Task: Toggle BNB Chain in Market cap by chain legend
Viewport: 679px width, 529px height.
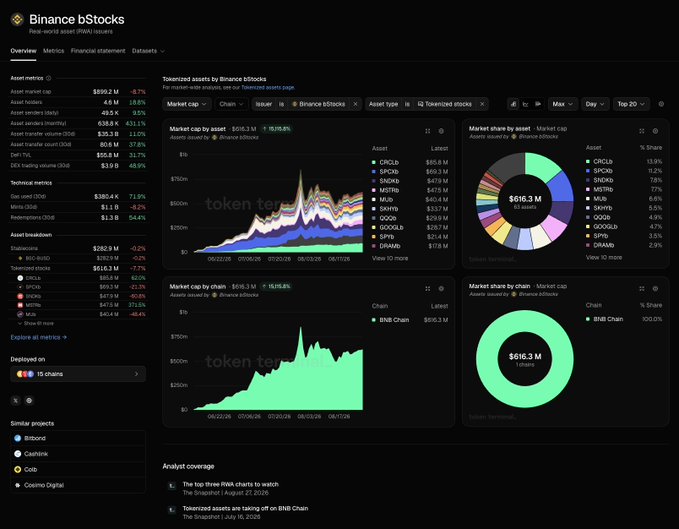Action: [410, 320]
